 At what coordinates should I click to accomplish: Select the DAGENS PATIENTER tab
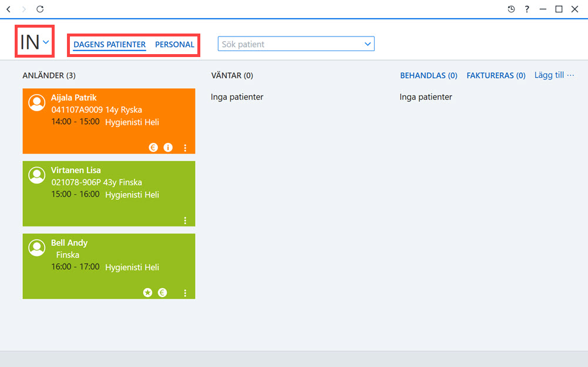109,44
